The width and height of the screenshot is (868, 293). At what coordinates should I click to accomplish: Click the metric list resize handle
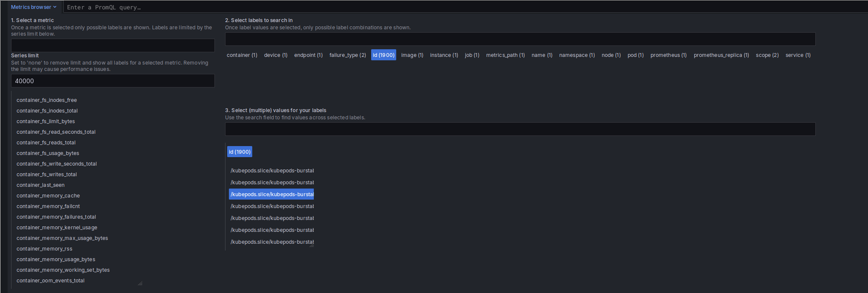tap(140, 283)
